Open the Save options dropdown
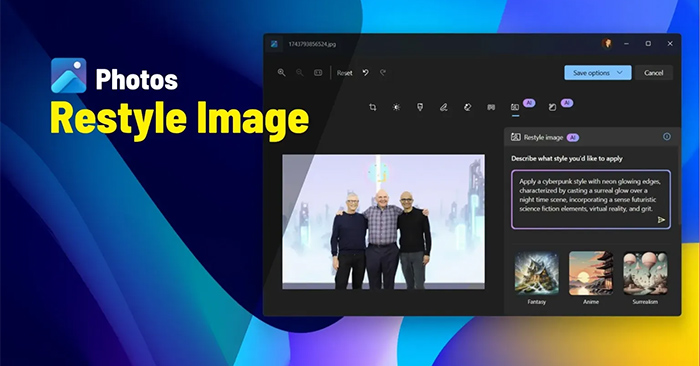This screenshot has width=700, height=366. tap(598, 73)
